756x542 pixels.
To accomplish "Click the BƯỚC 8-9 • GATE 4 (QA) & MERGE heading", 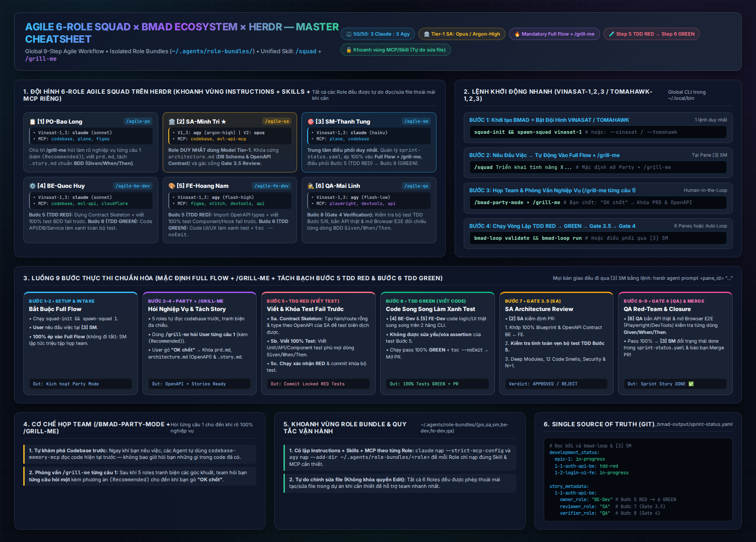I will pyautogui.click(x=664, y=301).
